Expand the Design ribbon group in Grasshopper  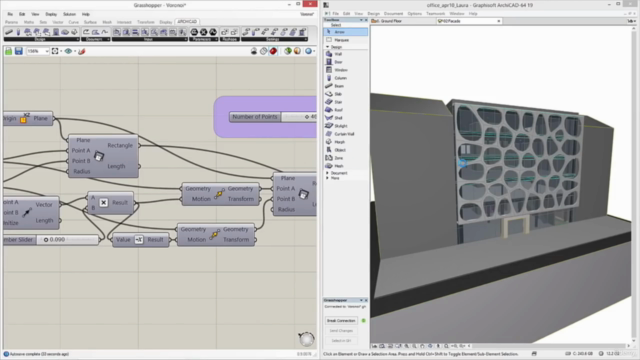click(78, 40)
